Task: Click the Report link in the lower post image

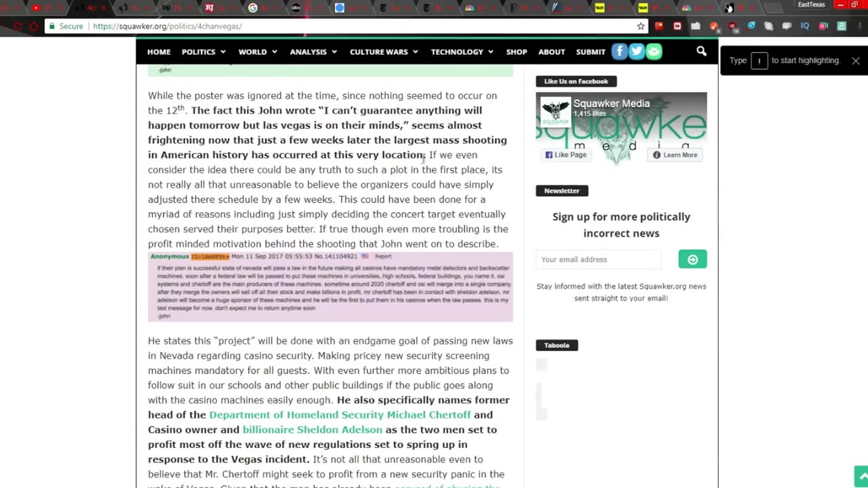Action: [x=383, y=256]
